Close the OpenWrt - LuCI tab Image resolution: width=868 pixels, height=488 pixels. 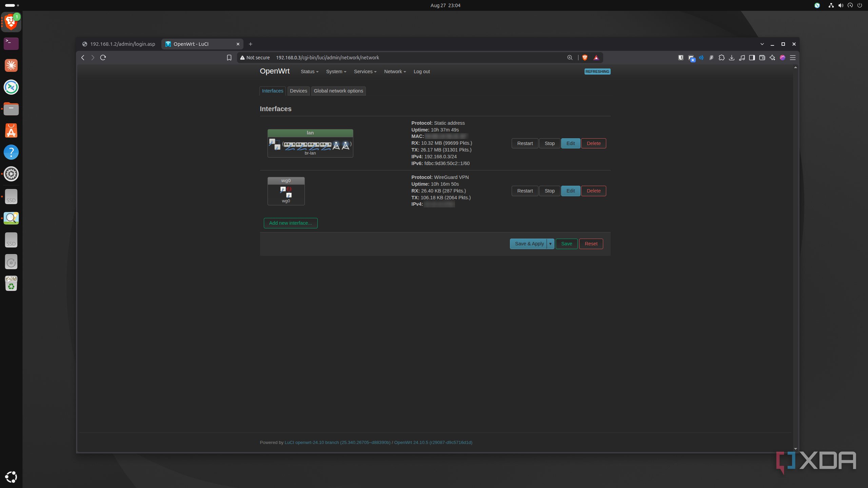[x=238, y=44]
